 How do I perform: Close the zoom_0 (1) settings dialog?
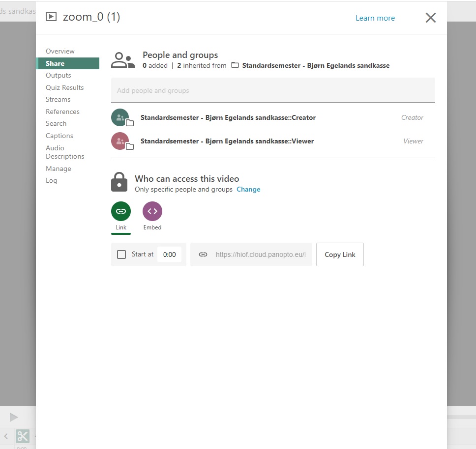pos(431,18)
